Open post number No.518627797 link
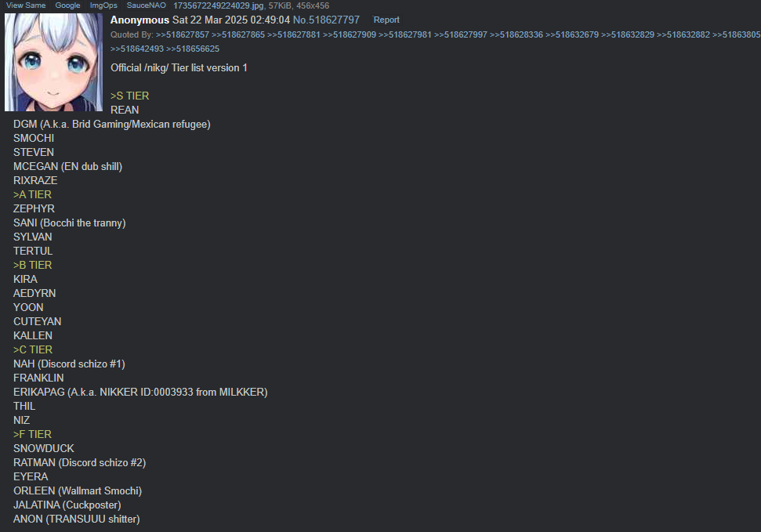The image size is (761, 532). [x=326, y=20]
